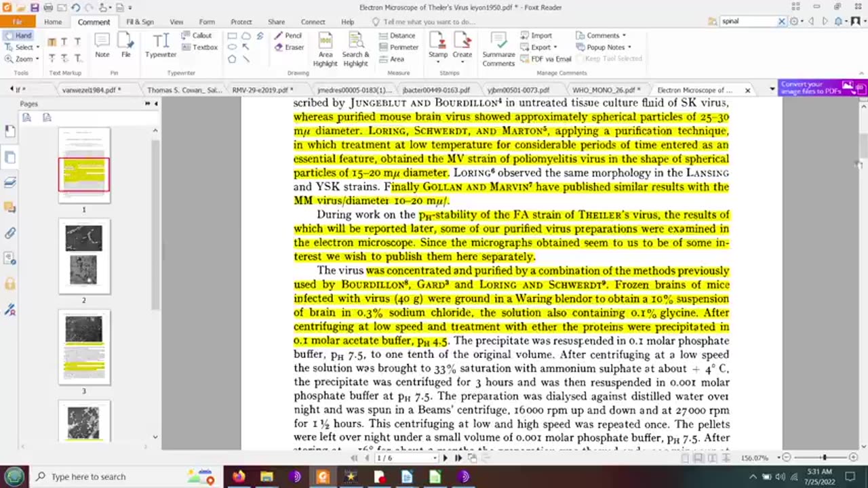
Task: Click Summarize Comments
Action: tap(498, 49)
